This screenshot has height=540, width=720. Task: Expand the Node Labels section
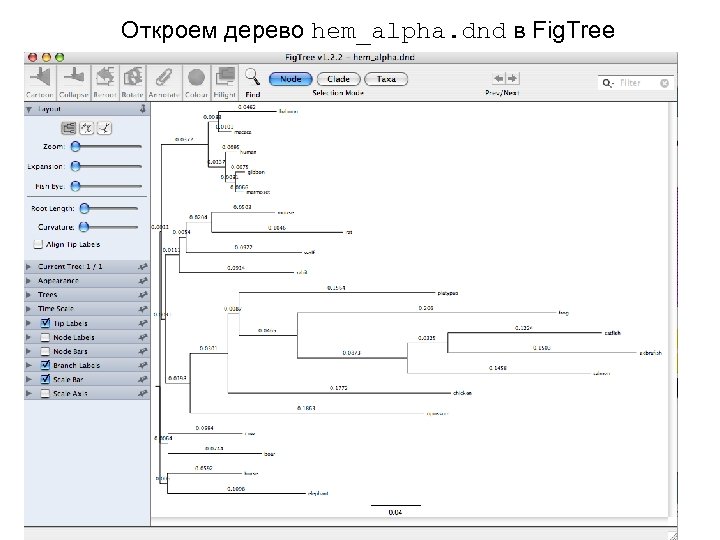pyautogui.click(x=28, y=338)
